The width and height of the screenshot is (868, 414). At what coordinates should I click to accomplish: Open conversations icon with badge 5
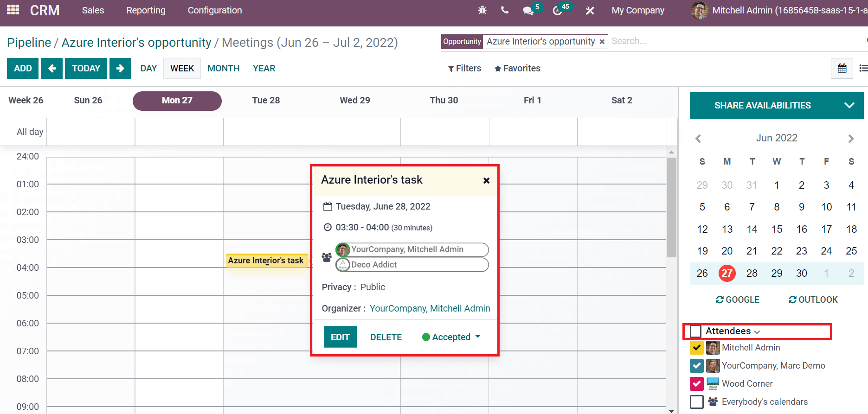click(x=528, y=10)
